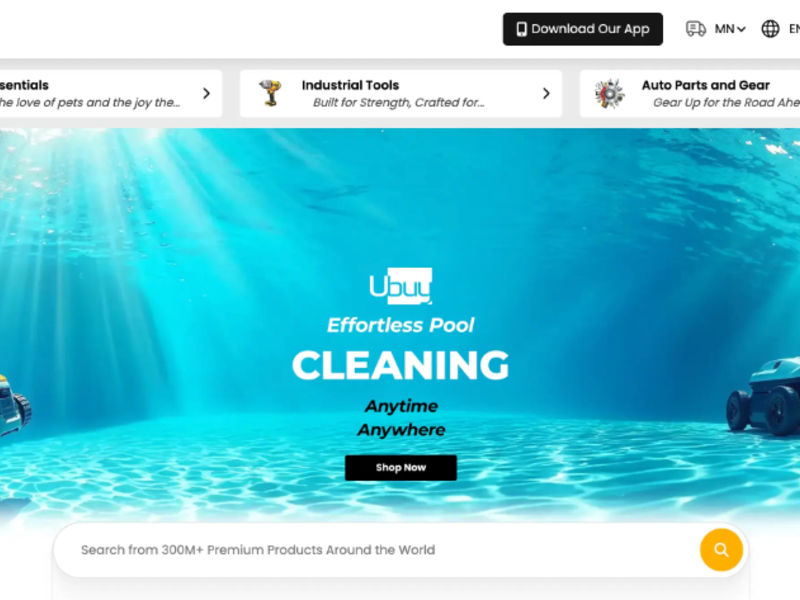Click the phone icon in Download Our App

click(x=521, y=29)
